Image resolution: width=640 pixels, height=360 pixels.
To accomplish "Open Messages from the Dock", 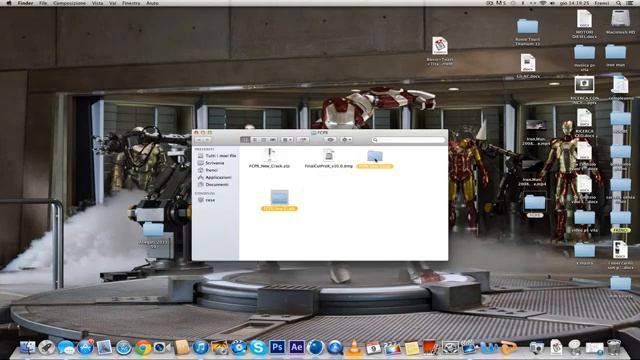I will coord(66,347).
